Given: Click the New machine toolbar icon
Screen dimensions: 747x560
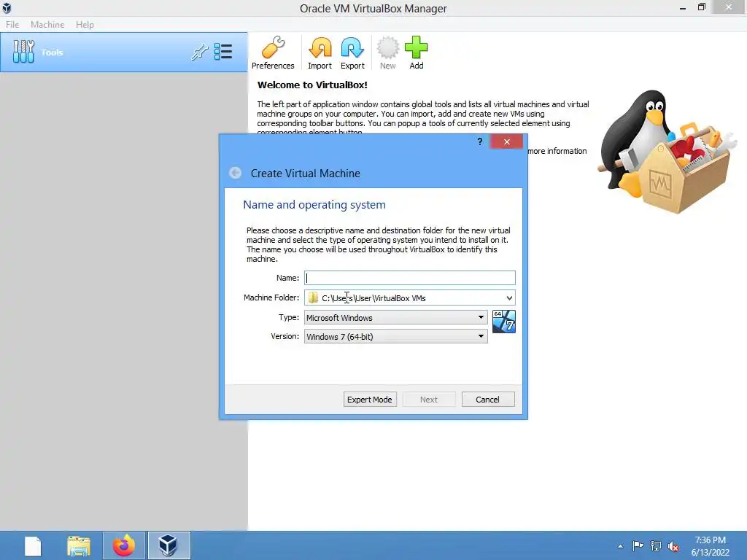Looking at the screenshot, I should click(388, 52).
